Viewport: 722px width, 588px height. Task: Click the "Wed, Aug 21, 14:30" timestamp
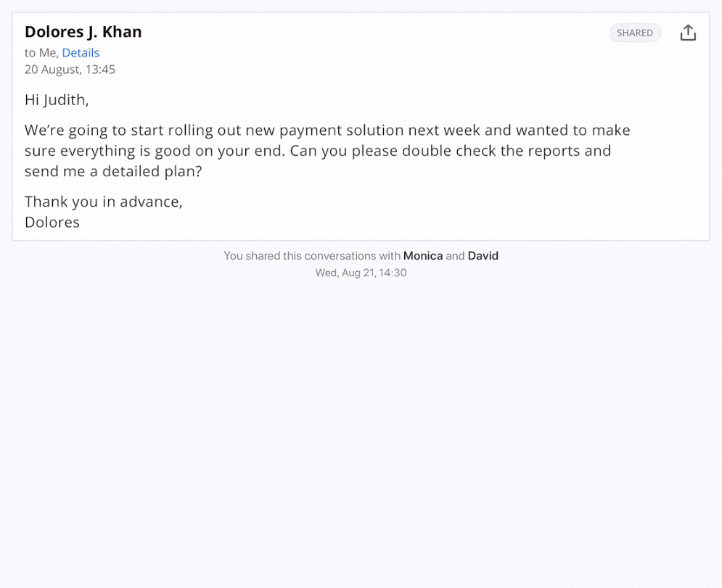pyautogui.click(x=361, y=273)
